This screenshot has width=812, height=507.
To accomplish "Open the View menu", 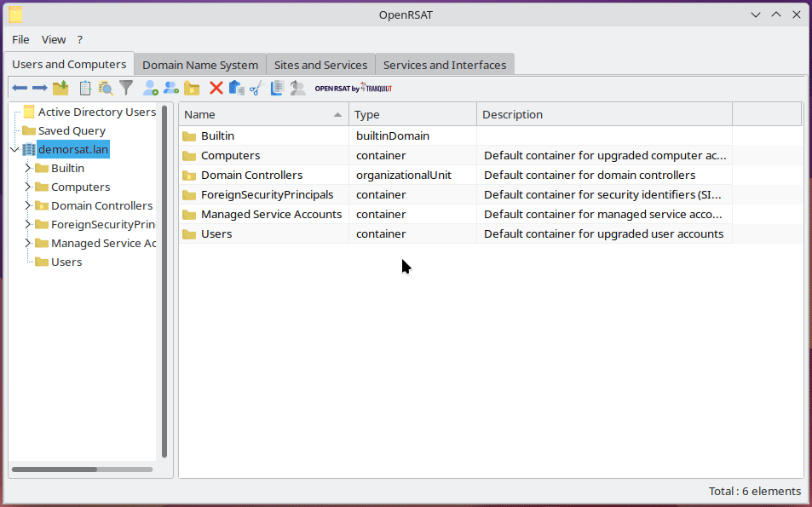I will [53, 39].
